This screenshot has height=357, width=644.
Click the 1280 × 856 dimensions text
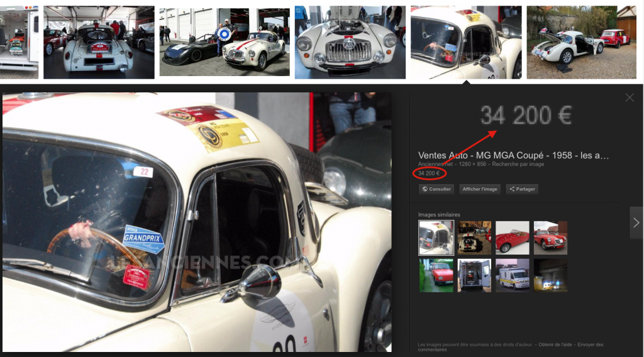tap(472, 164)
